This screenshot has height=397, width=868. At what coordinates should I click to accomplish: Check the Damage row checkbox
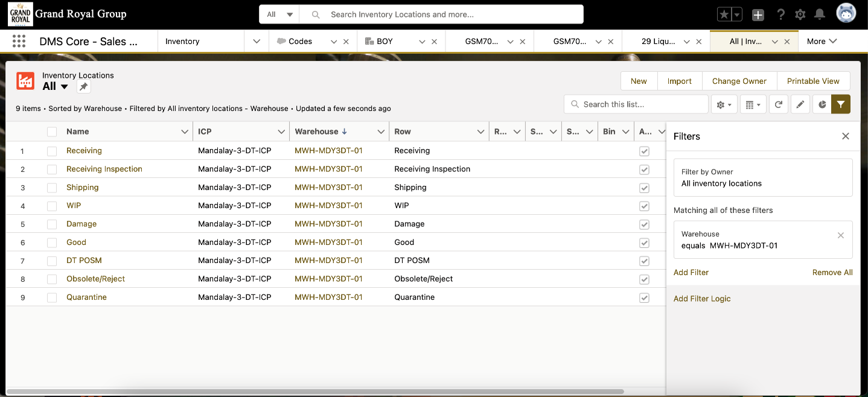click(52, 224)
